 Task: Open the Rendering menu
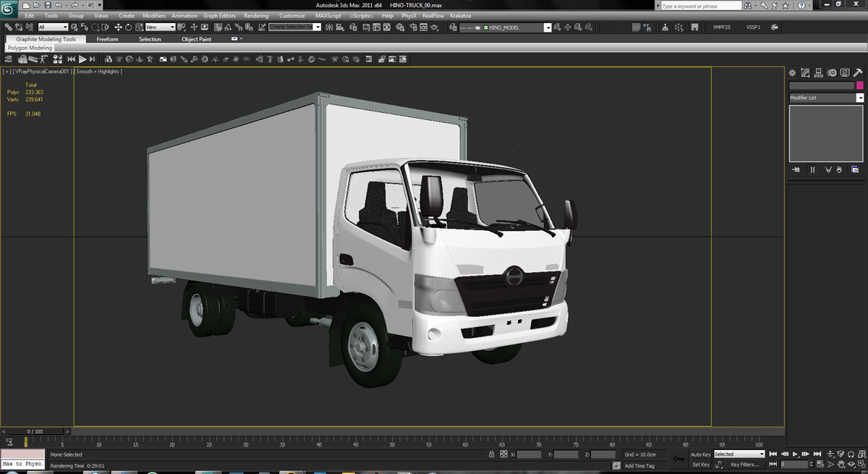pyautogui.click(x=257, y=15)
